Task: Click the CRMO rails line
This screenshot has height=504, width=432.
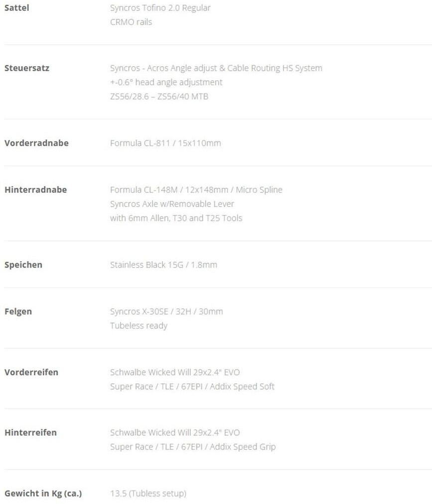Action: 131,22
